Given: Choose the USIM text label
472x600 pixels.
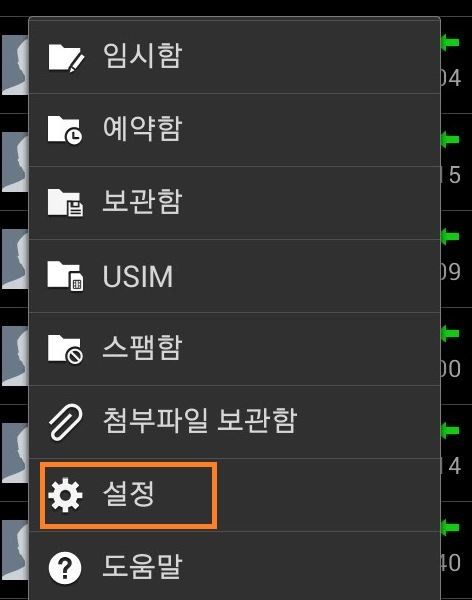Looking at the screenshot, I should (138, 276).
